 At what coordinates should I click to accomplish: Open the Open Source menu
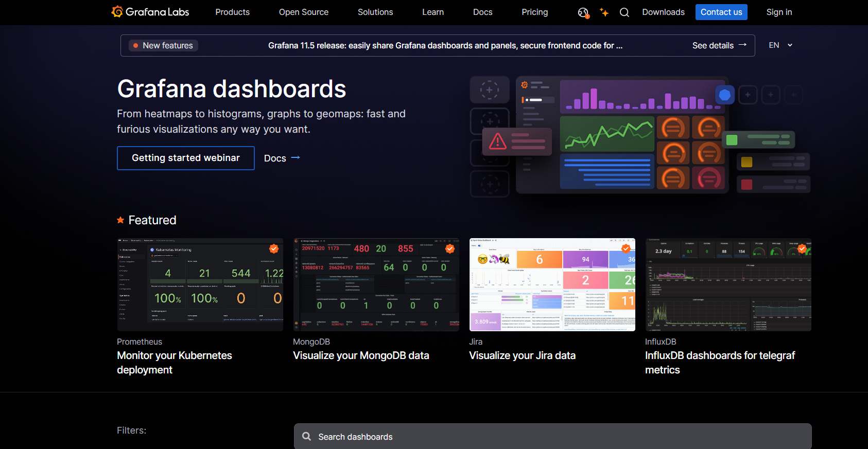(x=304, y=12)
